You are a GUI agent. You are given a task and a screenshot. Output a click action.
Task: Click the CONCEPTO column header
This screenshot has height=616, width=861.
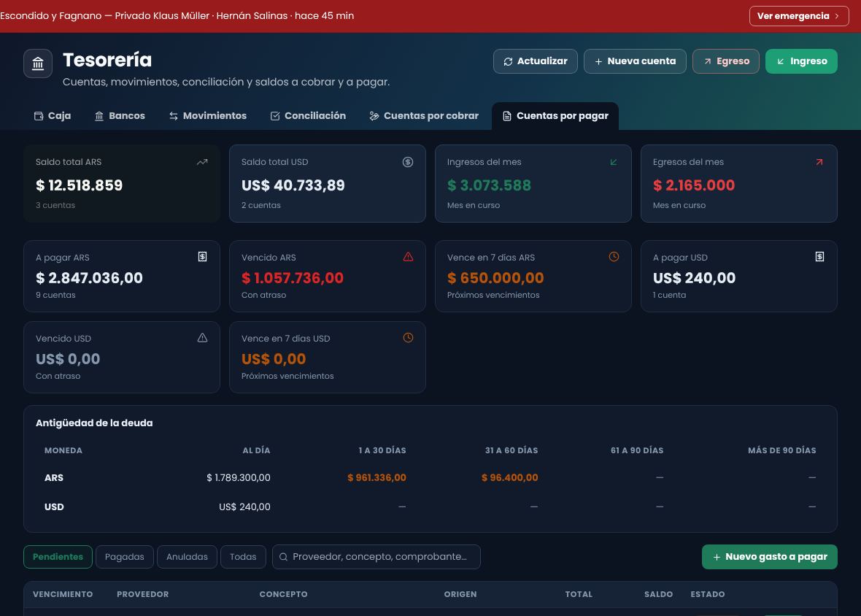(x=283, y=594)
